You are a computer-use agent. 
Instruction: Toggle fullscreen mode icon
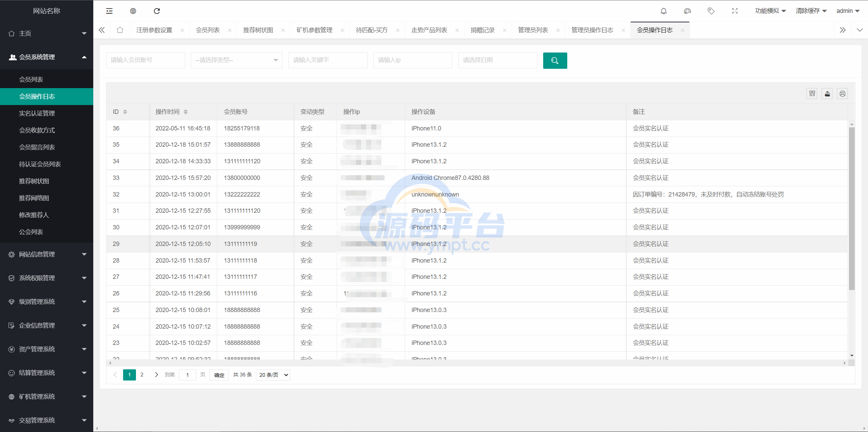[x=735, y=11]
